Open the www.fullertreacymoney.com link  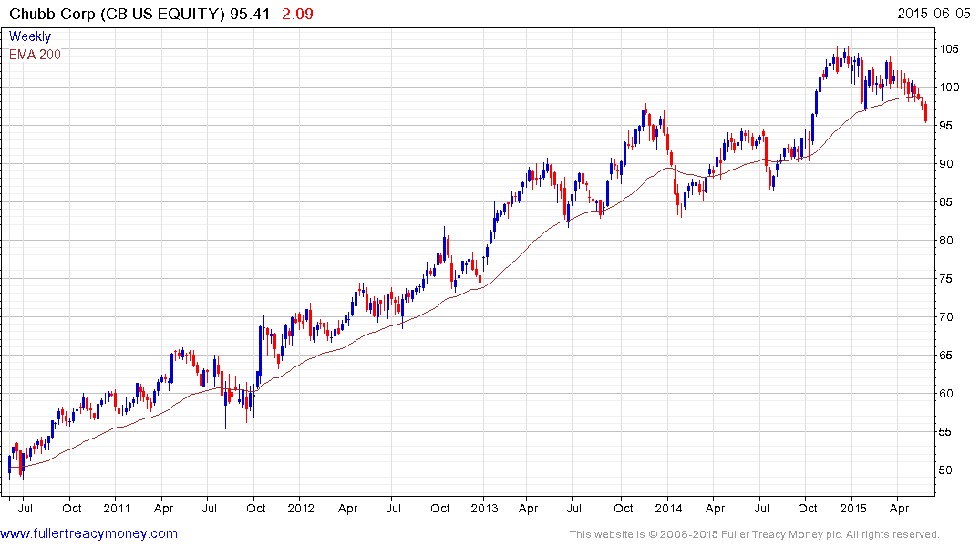pos(88,533)
